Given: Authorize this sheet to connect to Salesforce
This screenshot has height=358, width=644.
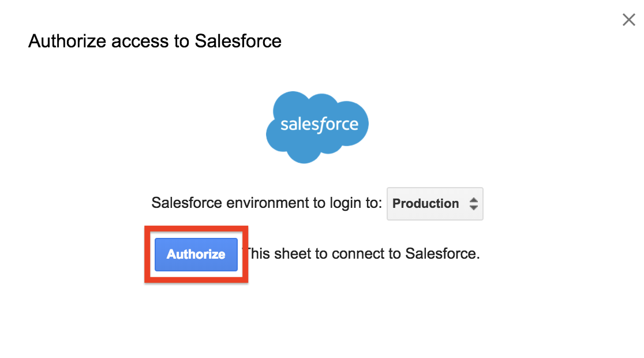Looking at the screenshot, I should click(x=196, y=255).
